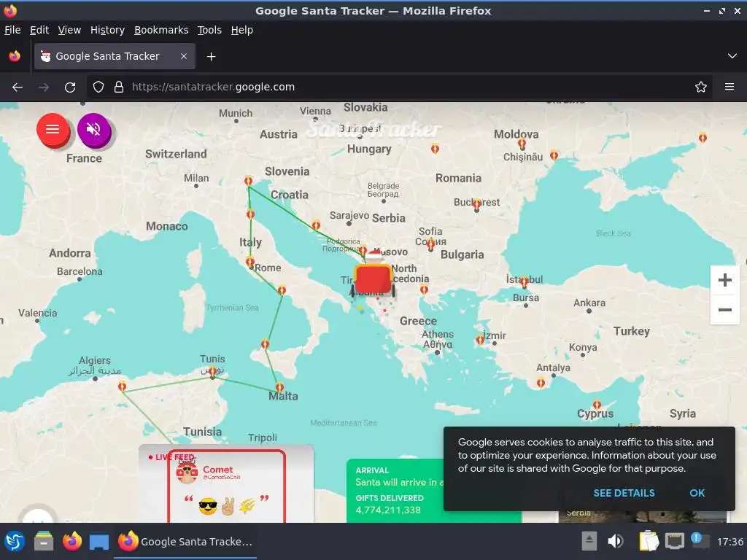
Task: Click show desktop icon in taskbar
Action: [99, 542]
